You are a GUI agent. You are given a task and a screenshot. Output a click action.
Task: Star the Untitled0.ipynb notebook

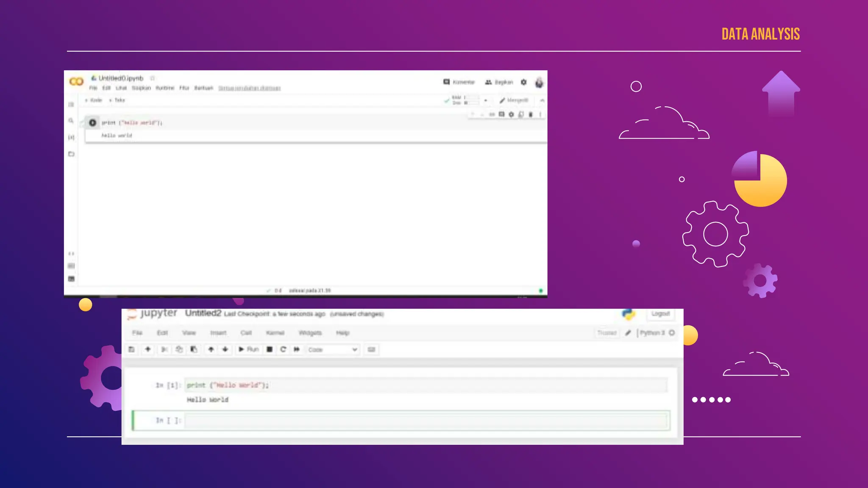(x=153, y=78)
